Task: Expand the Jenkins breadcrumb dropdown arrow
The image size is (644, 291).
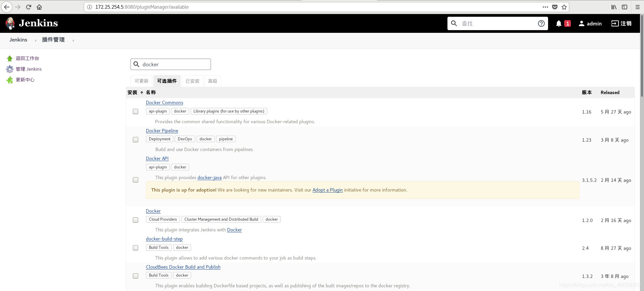Action: (x=36, y=41)
